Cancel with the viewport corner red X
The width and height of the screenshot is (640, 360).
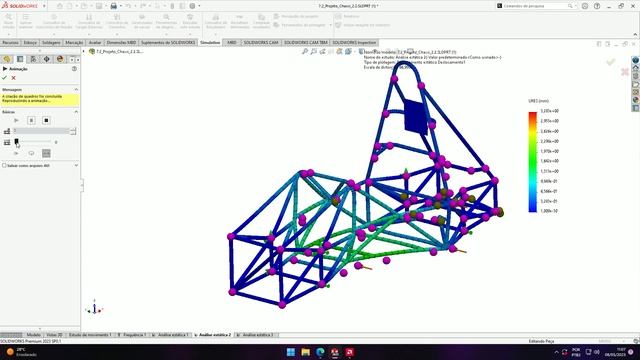coord(624,72)
